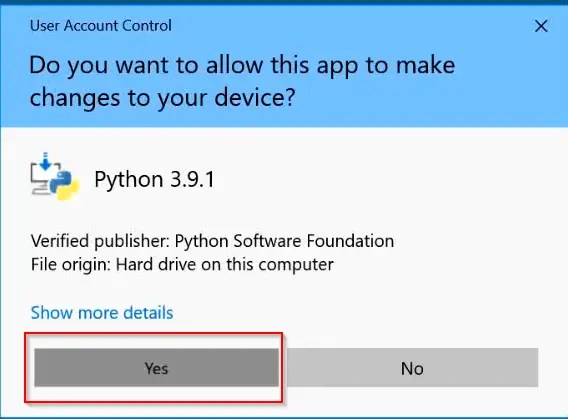Click the blue download arrow on installer icon
This screenshot has height=419, width=568.
[x=45, y=162]
